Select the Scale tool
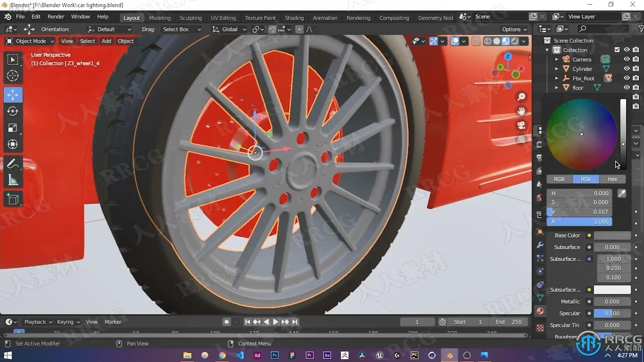Viewport: 644px width, 362px height. pyautogui.click(x=13, y=128)
